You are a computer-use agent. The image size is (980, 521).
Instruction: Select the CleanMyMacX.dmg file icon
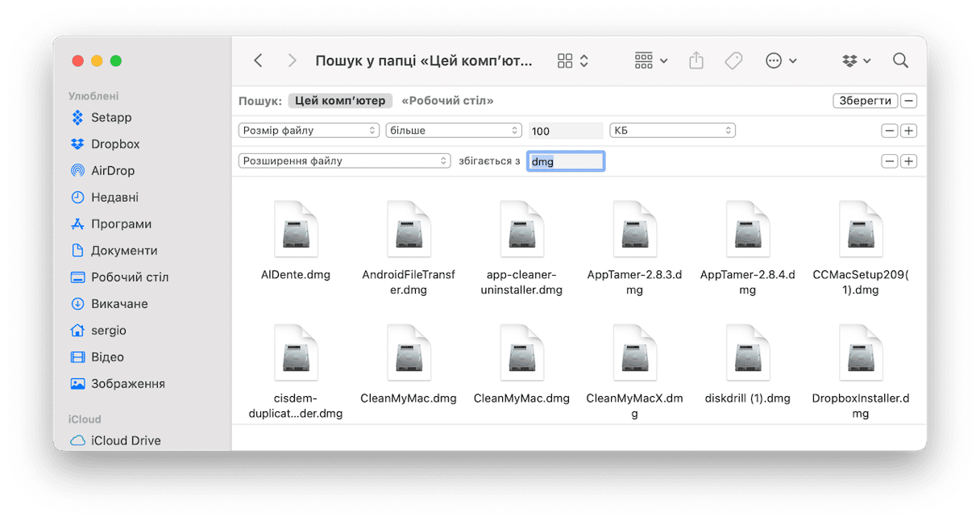(634, 353)
